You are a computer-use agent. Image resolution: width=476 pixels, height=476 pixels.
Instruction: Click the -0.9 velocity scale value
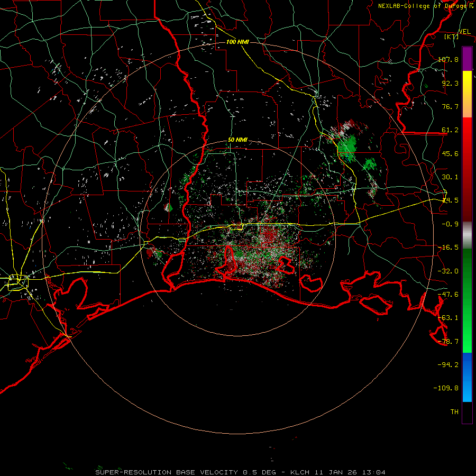tap(450, 224)
